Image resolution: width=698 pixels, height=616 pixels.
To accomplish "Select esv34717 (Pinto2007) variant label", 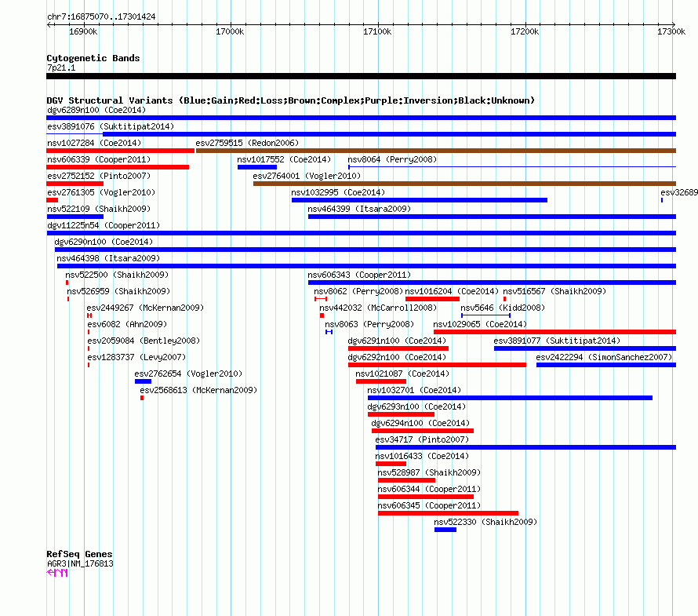I will [422, 439].
